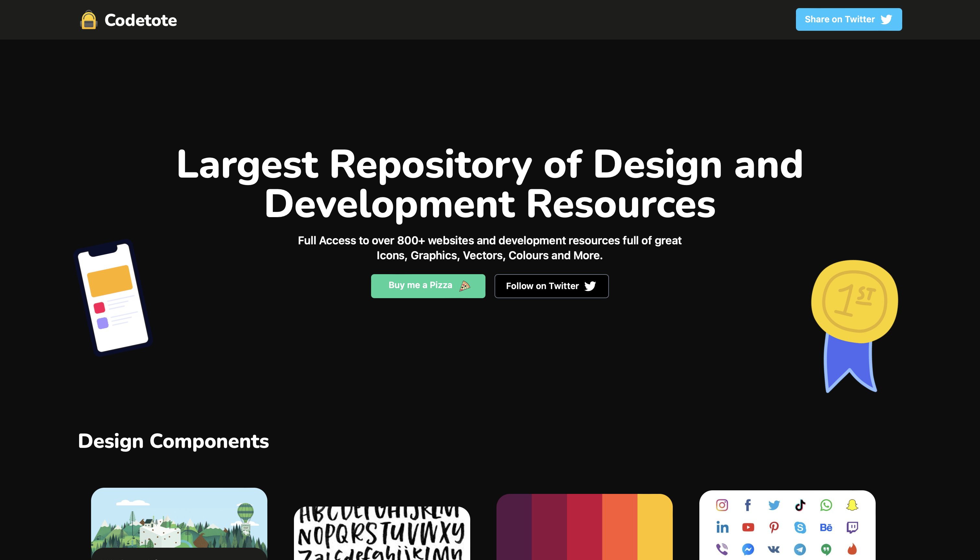Open the Codetote brand name link

coord(140,20)
